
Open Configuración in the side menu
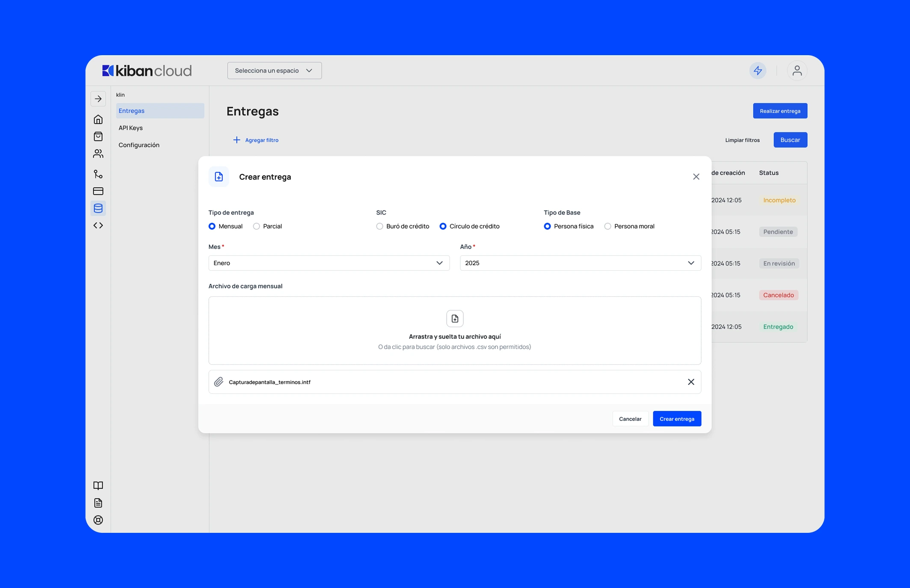click(x=139, y=145)
